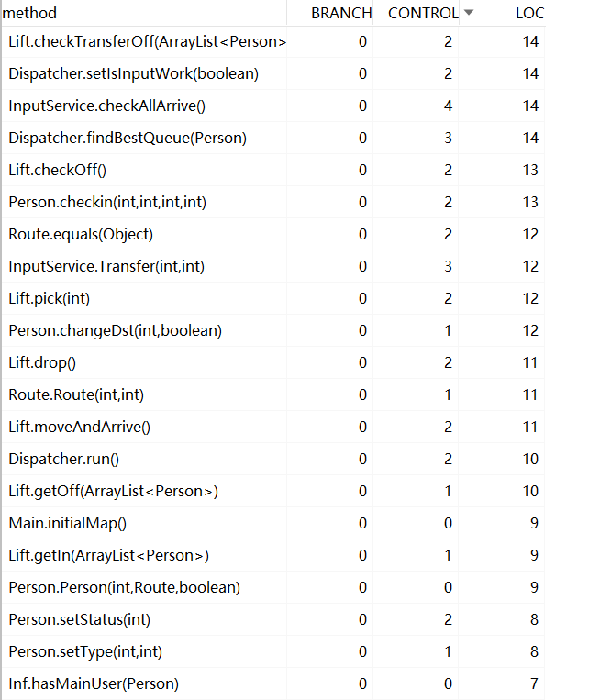Screen dimensions: 600x700
Task: Select Person.checkin(int,int,int,int) row
Action: (273, 202)
